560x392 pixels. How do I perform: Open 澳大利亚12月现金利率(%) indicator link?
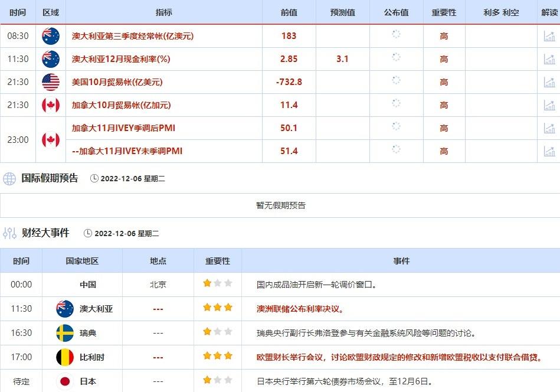pos(122,59)
